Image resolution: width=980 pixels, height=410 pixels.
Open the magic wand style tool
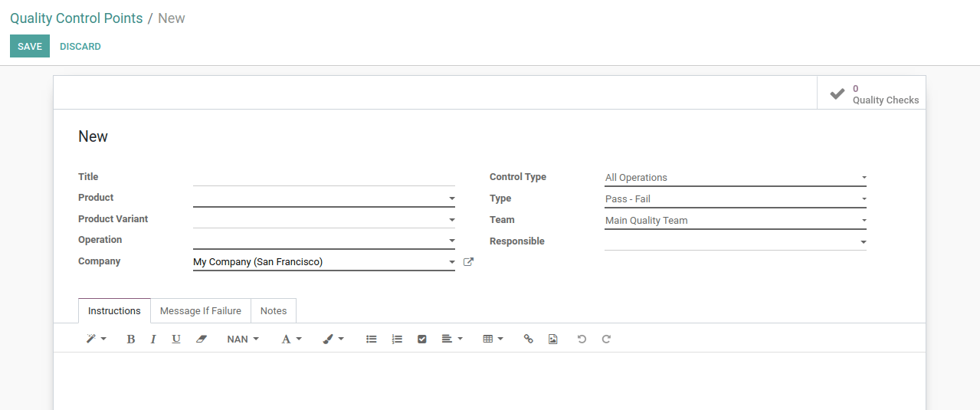pos(96,339)
